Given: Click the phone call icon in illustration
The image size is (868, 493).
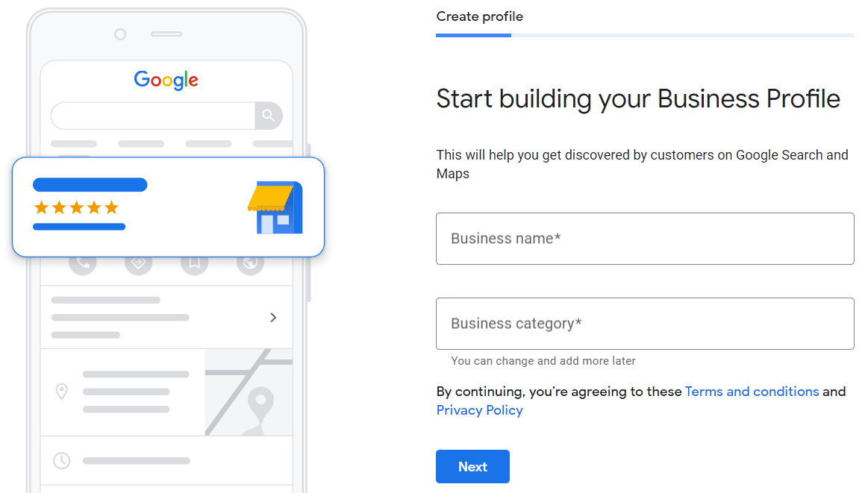Looking at the screenshot, I should [83, 263].
